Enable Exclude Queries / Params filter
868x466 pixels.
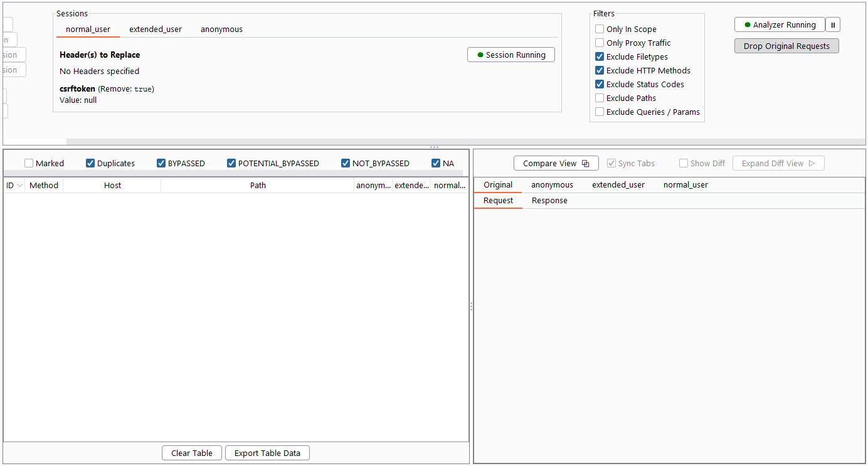(x=600, y=112)
